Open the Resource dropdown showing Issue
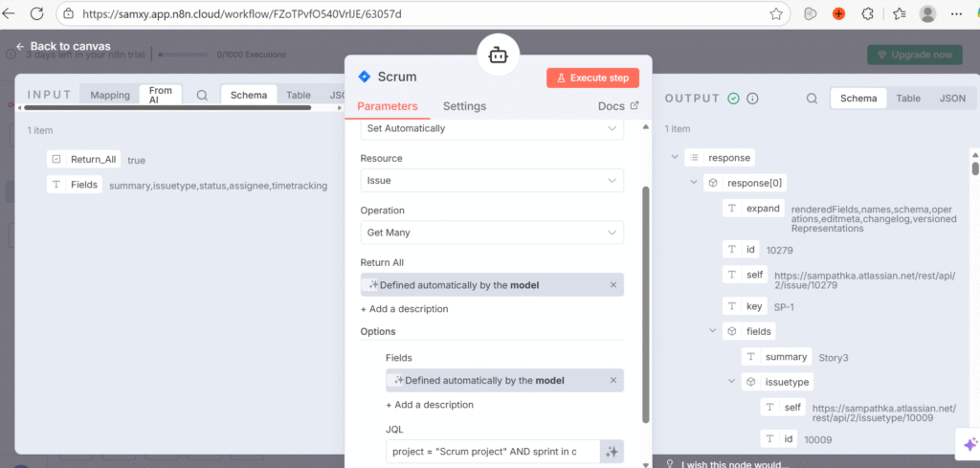The height and width of the screenshot is (468, 980). coord(492,180)
